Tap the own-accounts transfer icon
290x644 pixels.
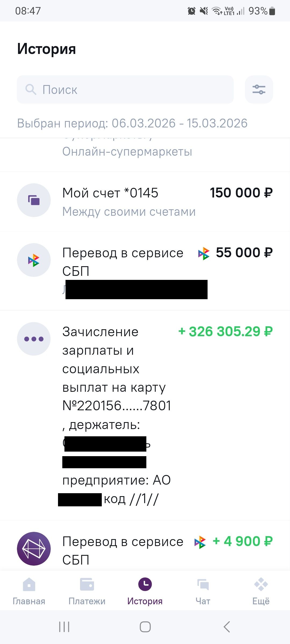click(x=34, y=200)
